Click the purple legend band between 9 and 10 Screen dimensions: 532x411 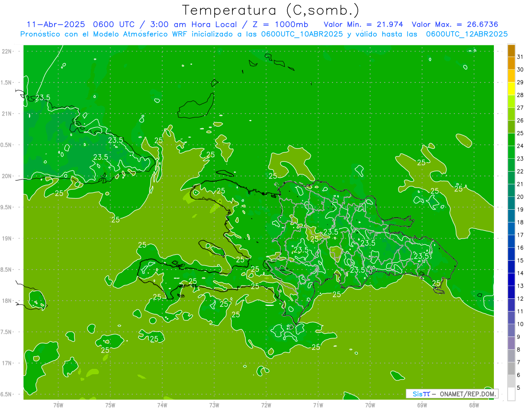pyautogui.click(x=511, y=330)
